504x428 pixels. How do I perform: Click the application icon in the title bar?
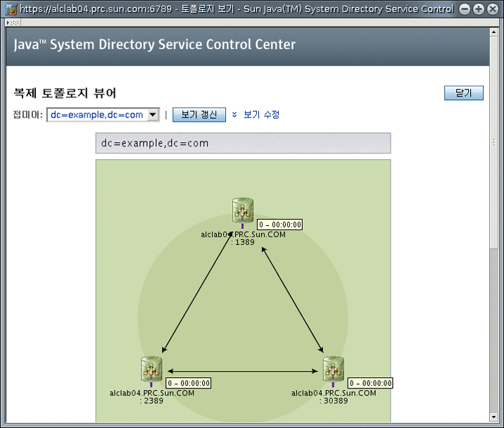11,9
